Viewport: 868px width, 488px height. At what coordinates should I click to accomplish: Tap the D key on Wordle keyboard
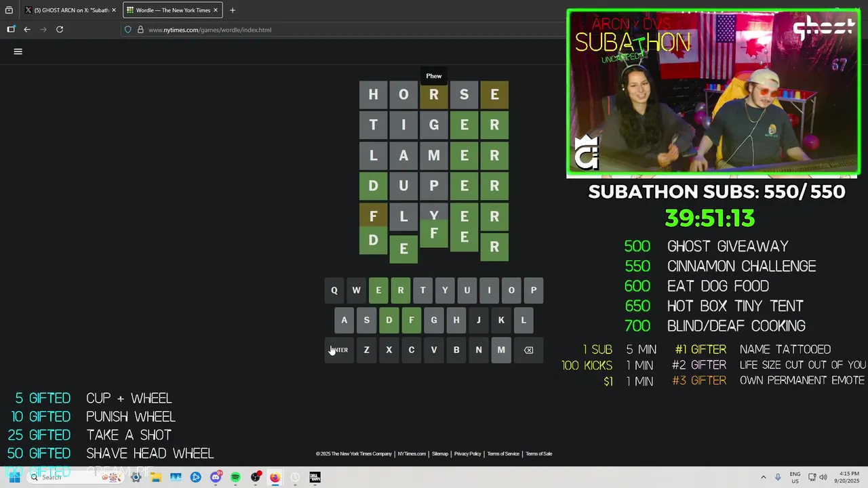(389, 320)
